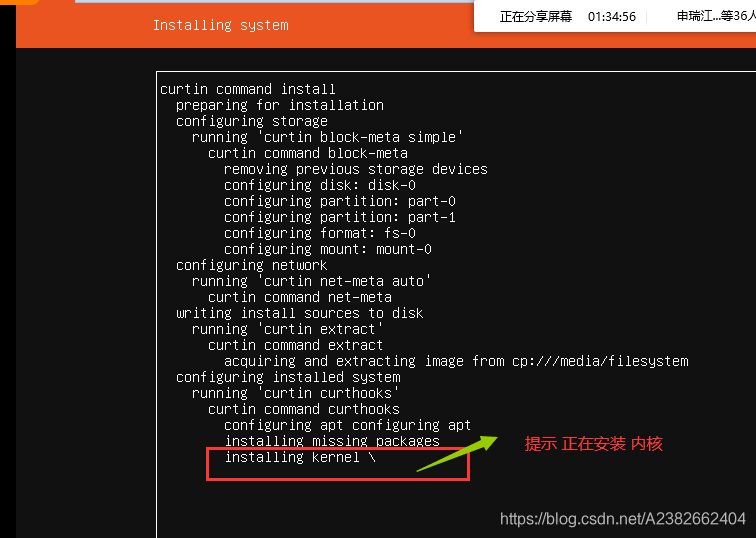Click the 'curtin command install' log line
Viewport: 756px width, 538px height.
(x=247, y=89)
